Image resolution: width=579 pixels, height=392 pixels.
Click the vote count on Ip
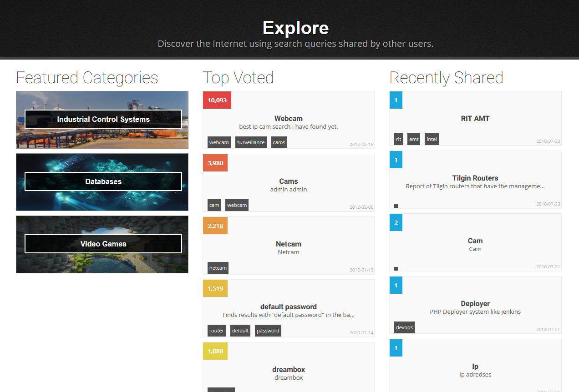click(x=396, y=348)
